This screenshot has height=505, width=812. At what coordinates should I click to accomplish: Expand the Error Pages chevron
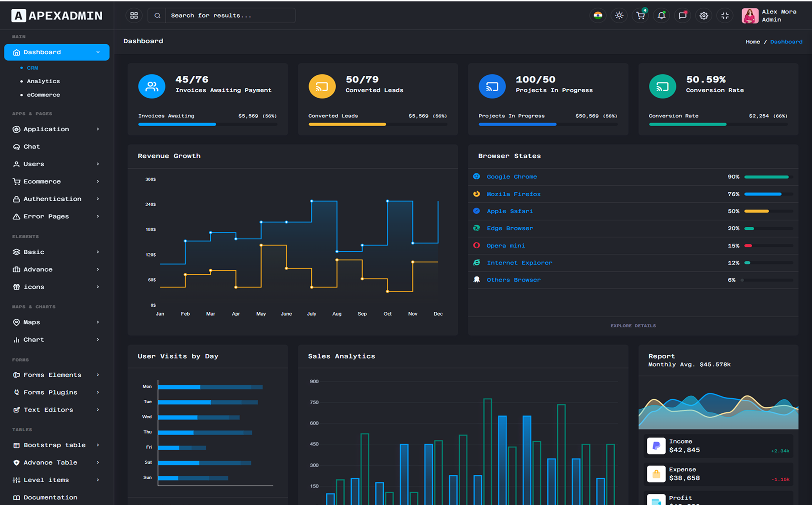(x=98, y=216)
